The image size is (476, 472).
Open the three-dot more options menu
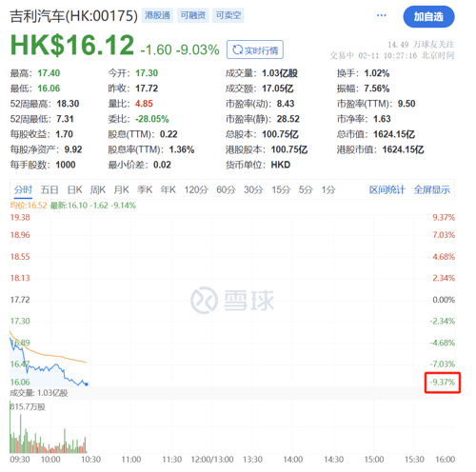[381, 15]
